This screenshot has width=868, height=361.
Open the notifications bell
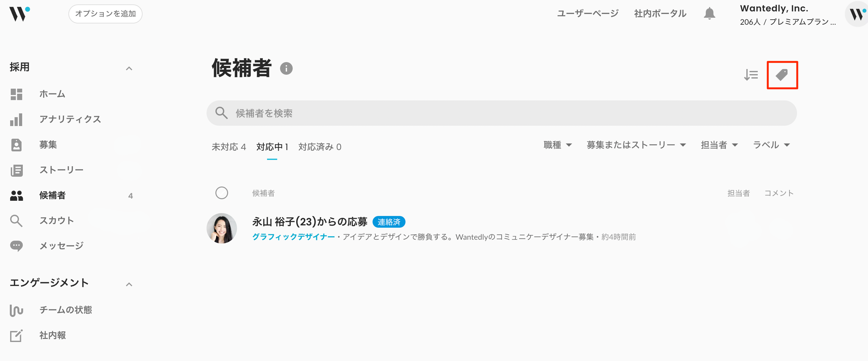(x=709, y=14)
